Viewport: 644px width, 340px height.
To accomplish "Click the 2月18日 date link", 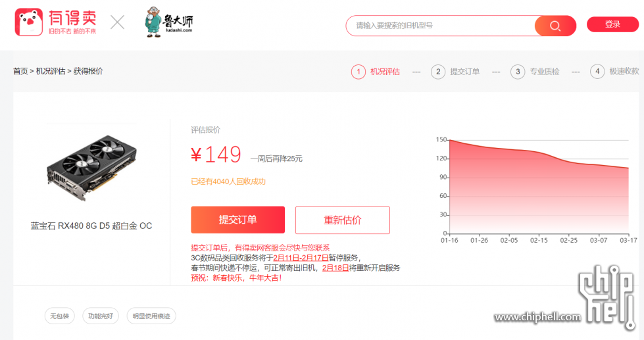I will 335,268.
